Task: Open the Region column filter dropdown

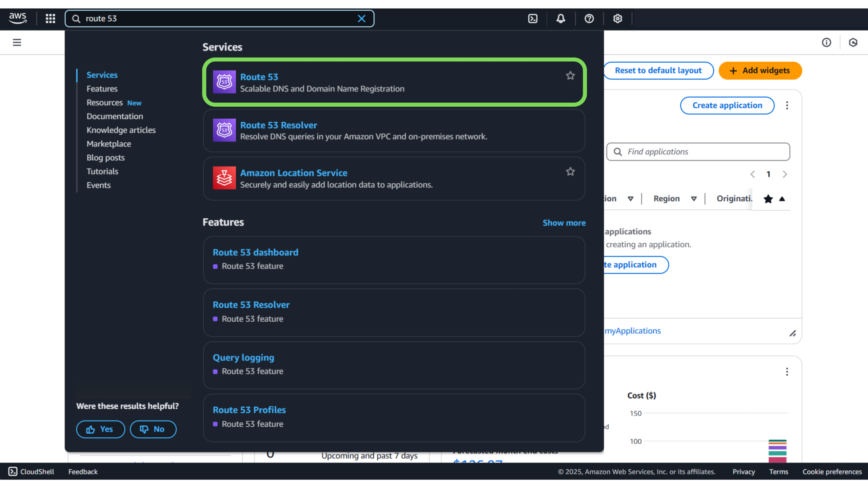Action: [x=694, y=199]
